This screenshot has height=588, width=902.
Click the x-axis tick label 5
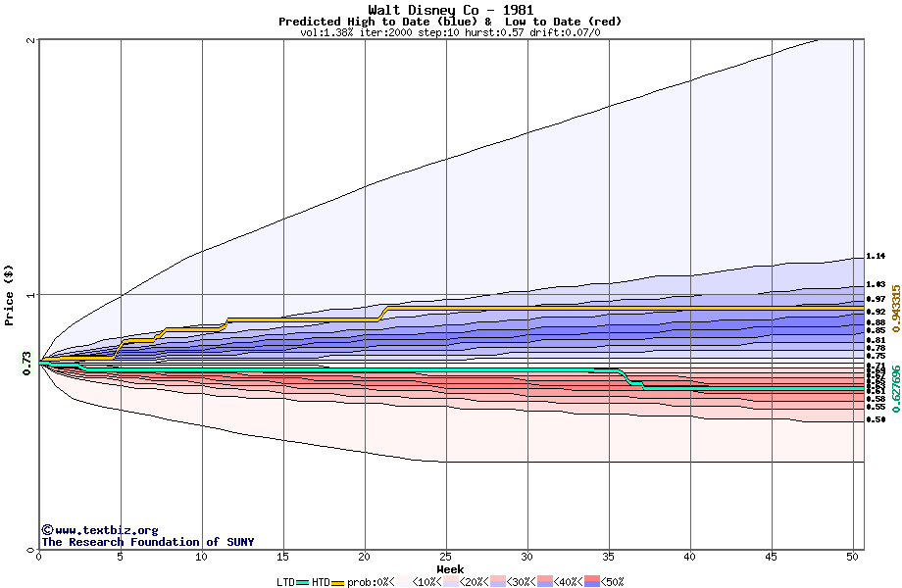pos(121,557)
